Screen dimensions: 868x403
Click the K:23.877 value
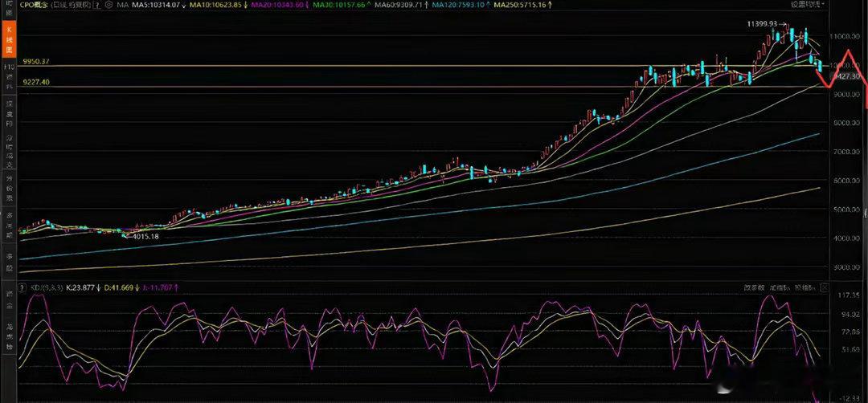80,287
